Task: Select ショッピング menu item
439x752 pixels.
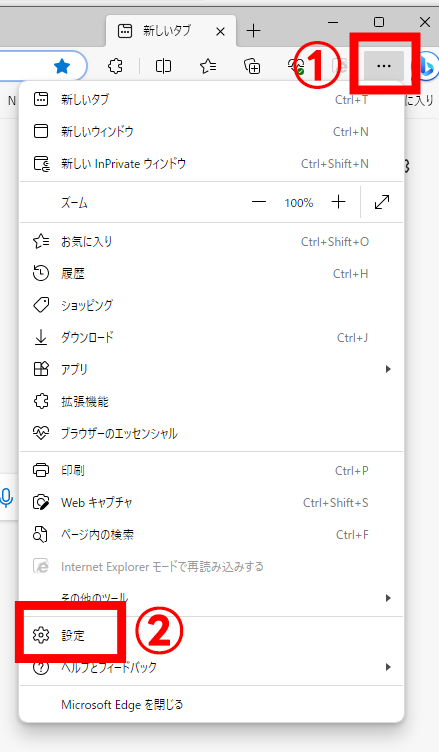Action: (x=211, y=306)
